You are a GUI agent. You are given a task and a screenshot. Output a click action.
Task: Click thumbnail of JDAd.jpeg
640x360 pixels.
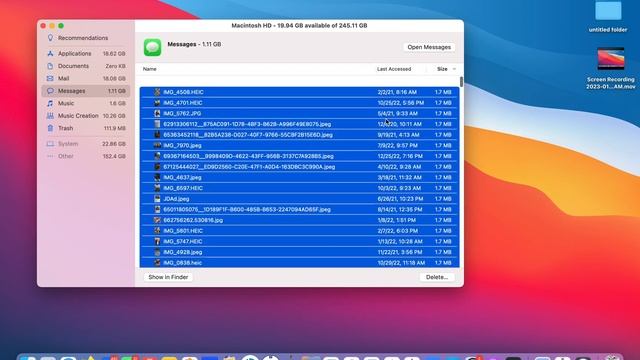pos(157,199)
